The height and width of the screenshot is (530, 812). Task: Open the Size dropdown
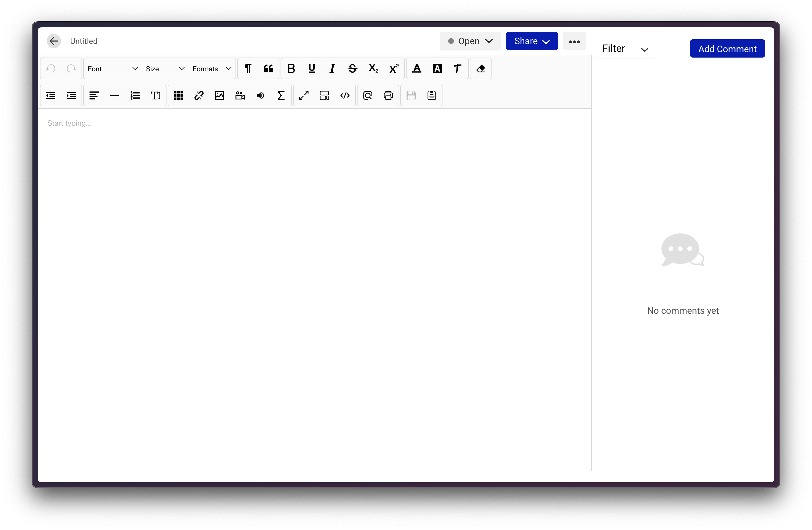pyautogui.click(x=165, y=69)
